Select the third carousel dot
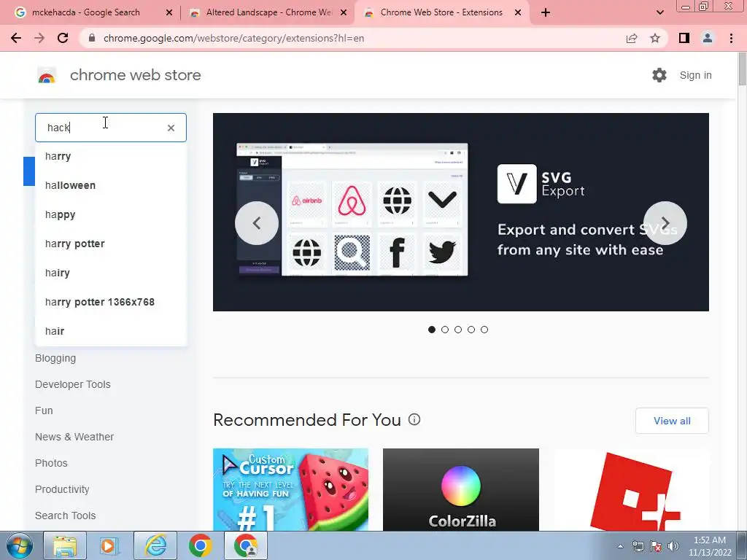747x560 pixels. pyautogui.click(x=458, y=330)
